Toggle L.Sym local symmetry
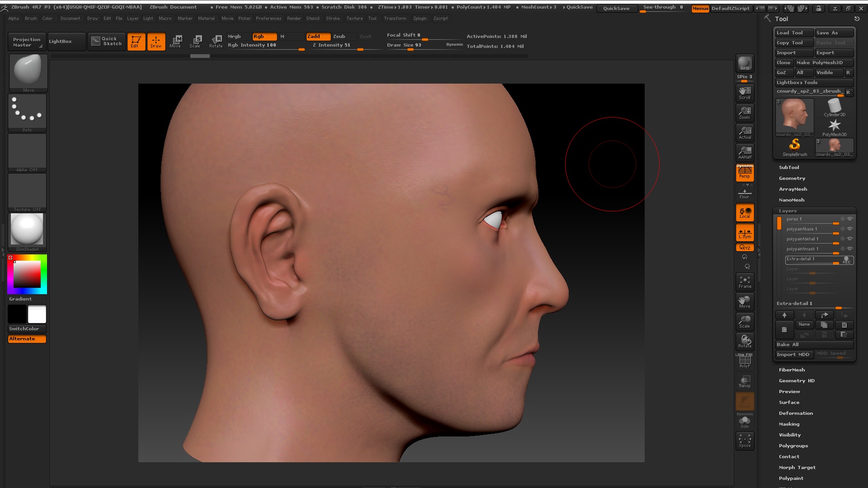This screenshot has width=868, height=488. coord(745,232)
